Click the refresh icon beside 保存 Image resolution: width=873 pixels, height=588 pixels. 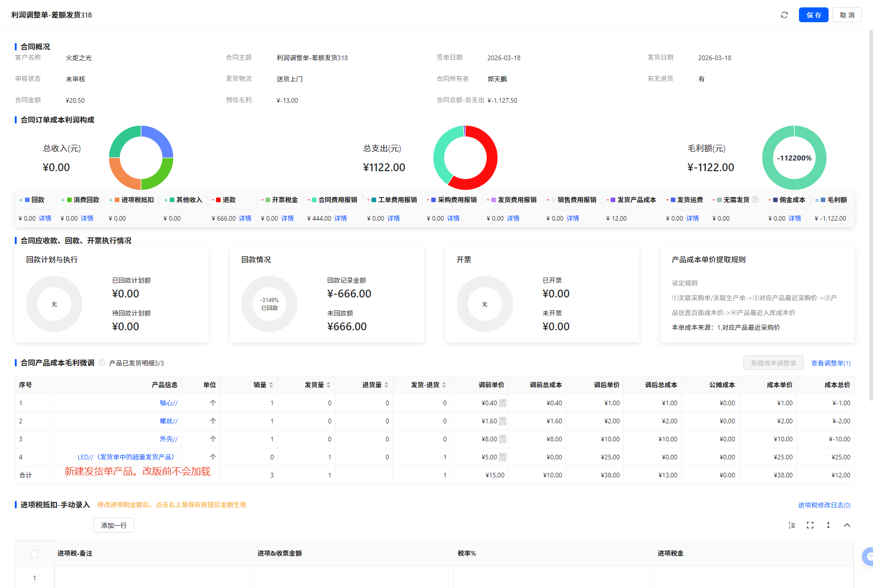click(x=784, y=15)
